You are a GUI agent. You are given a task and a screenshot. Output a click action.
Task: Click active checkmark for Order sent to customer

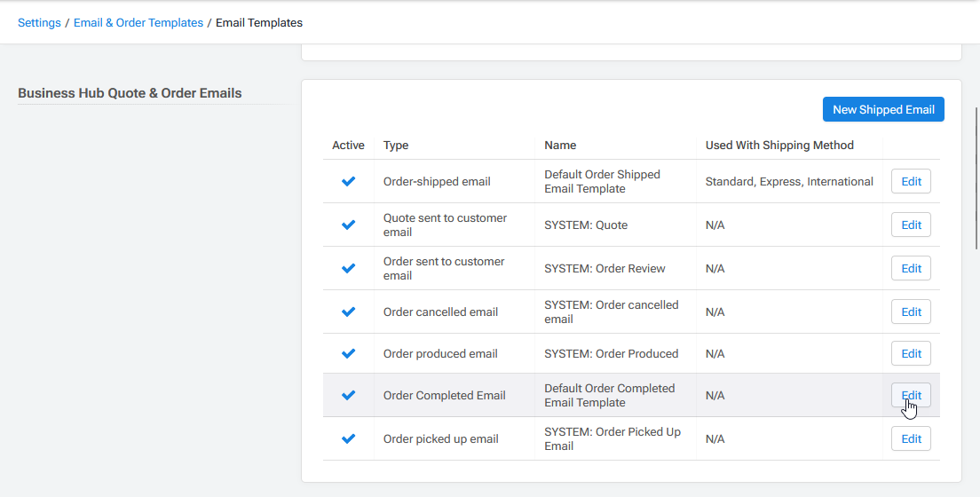pos(348,268)
